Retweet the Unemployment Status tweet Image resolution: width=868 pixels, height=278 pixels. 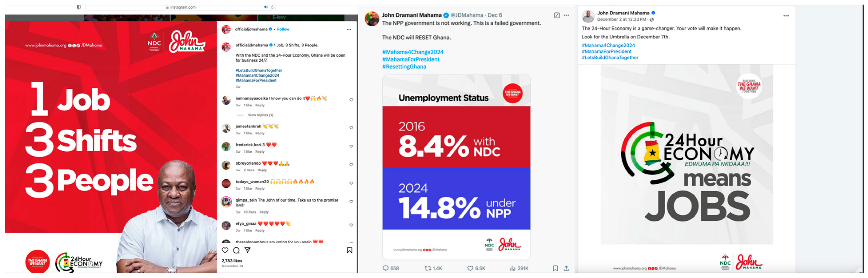(x=428, y=268)
